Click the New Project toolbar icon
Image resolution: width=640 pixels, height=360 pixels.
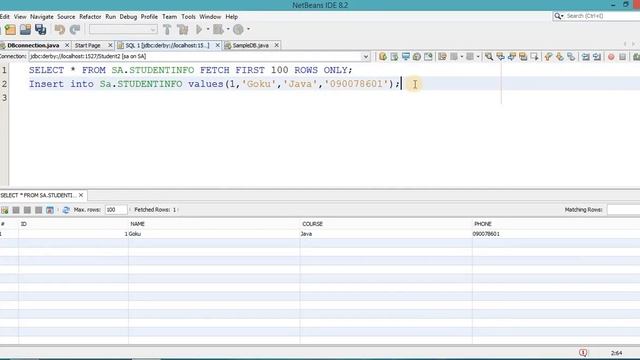pyautogui.click(x=10, y=29)
